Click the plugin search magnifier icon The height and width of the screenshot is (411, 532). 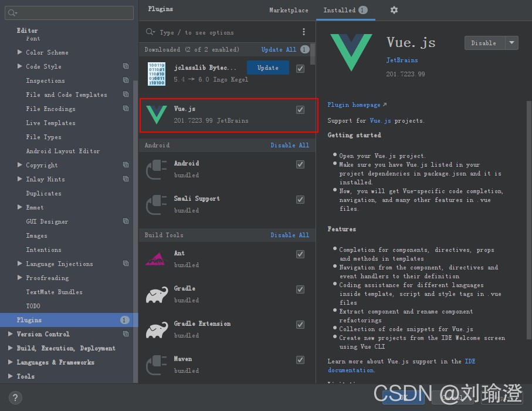150,32
